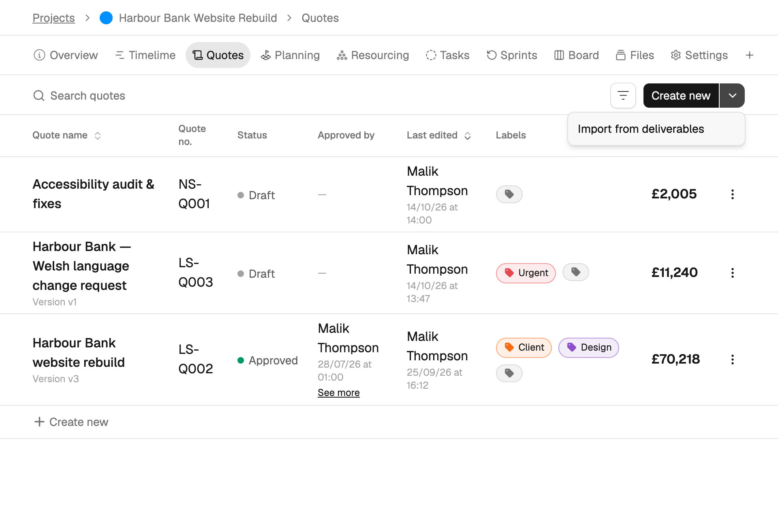Open the Resourcing tab
The height and width of the screenshot is (532, 778).
(x=373, y=55)
